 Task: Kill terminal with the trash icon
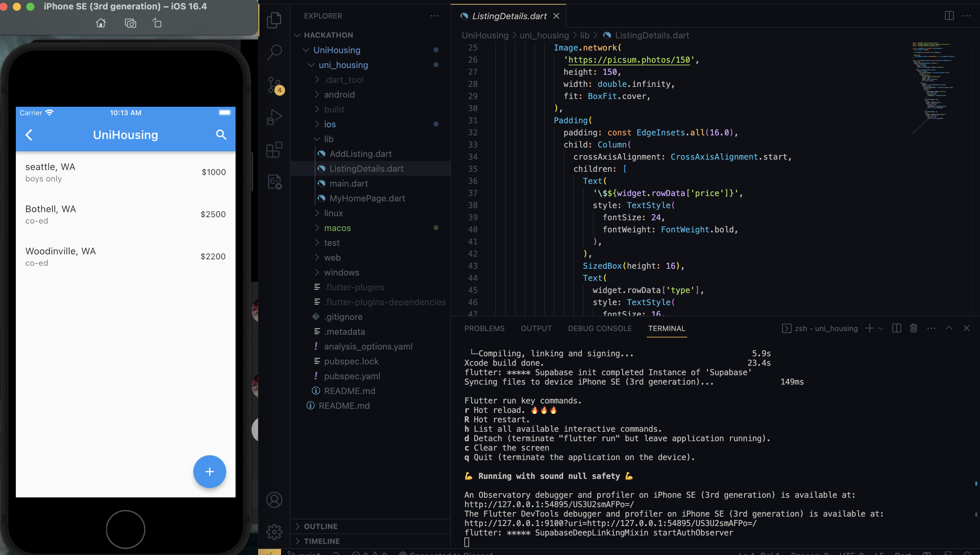tap(913, 328)
